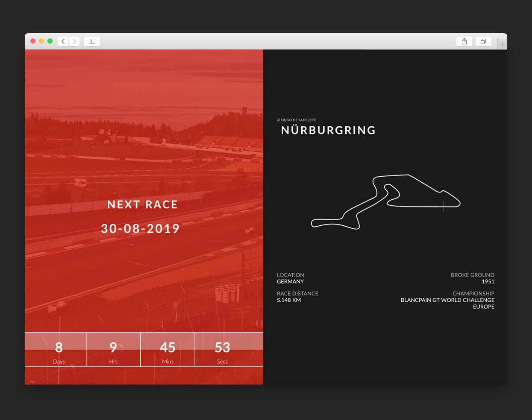Click the GERMANY value
532x420 pixels.
click(x=290, y=282)
